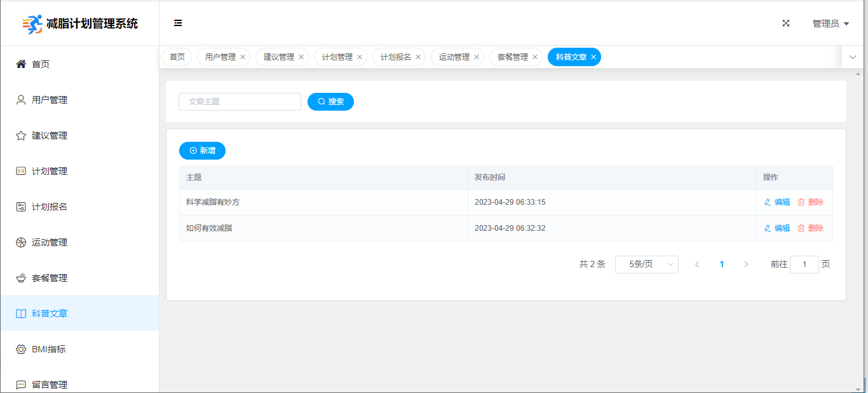The image size is (868, 393).
Task: Click the 减脂计划管理系统 runner logo
Action: click(32, 24)
